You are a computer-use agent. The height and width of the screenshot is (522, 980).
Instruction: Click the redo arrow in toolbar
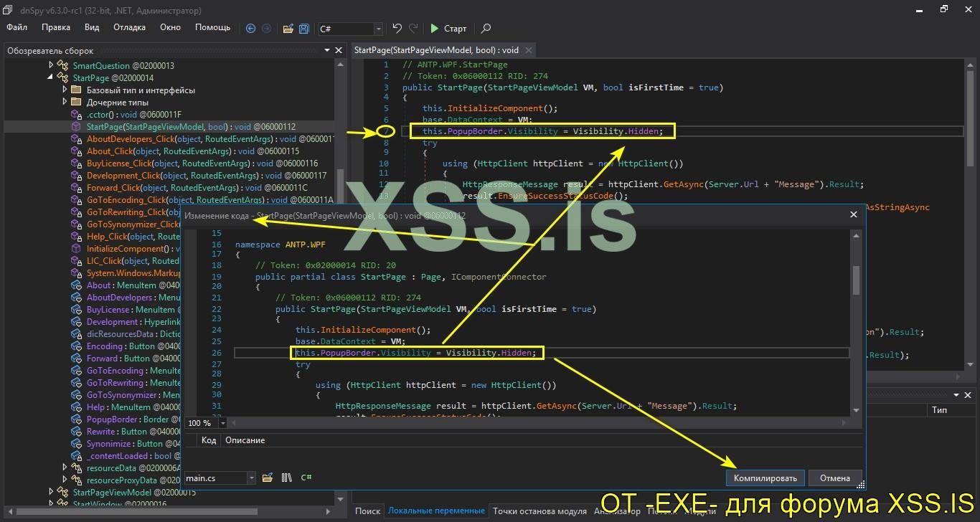pyautogui.click(x=413, y=29)
